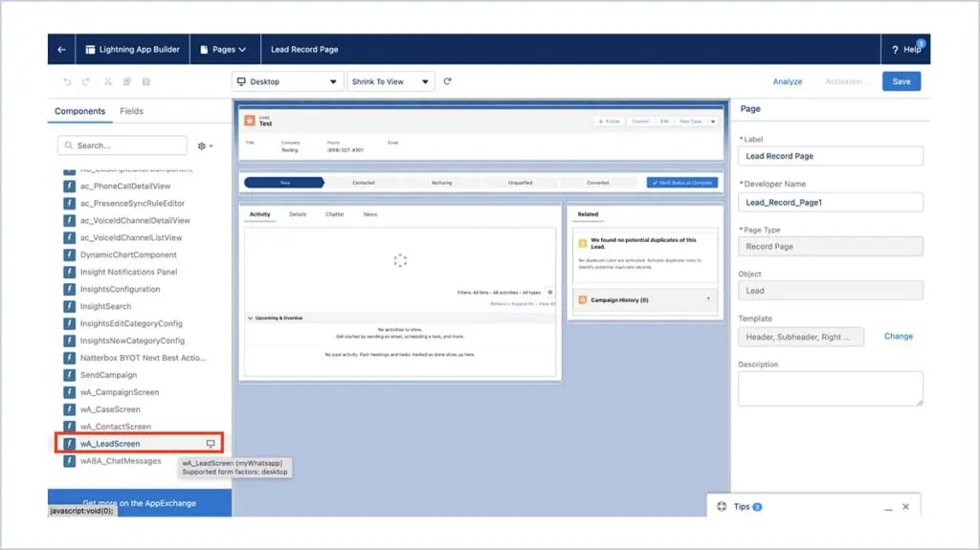
Task: Click the Description text area
Action: coord(830,388)
